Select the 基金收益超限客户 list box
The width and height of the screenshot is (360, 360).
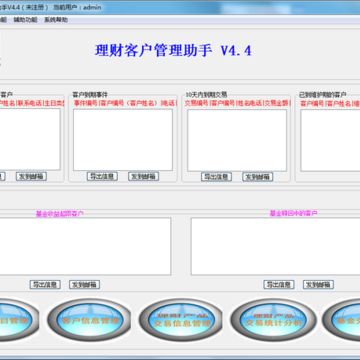click(85, 246)
